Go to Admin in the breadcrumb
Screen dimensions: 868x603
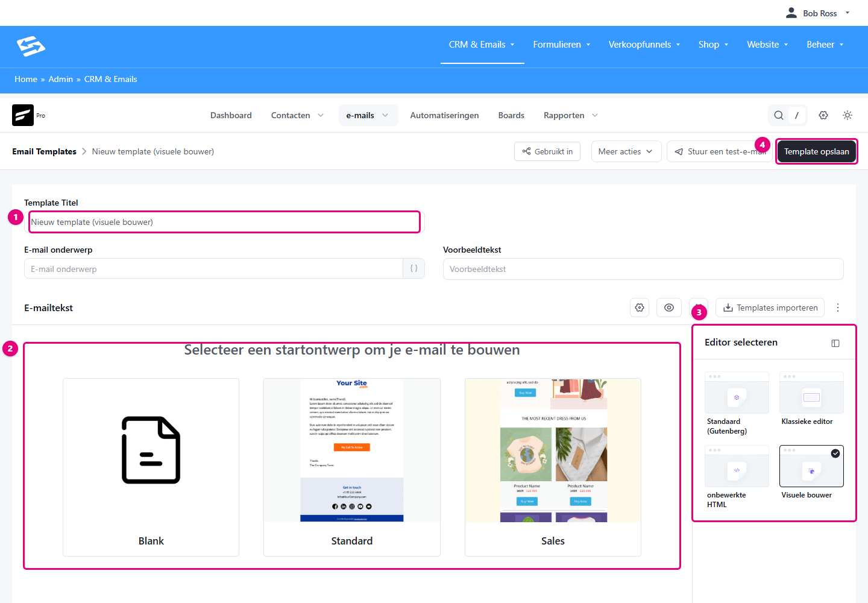(x=60, y=79)
